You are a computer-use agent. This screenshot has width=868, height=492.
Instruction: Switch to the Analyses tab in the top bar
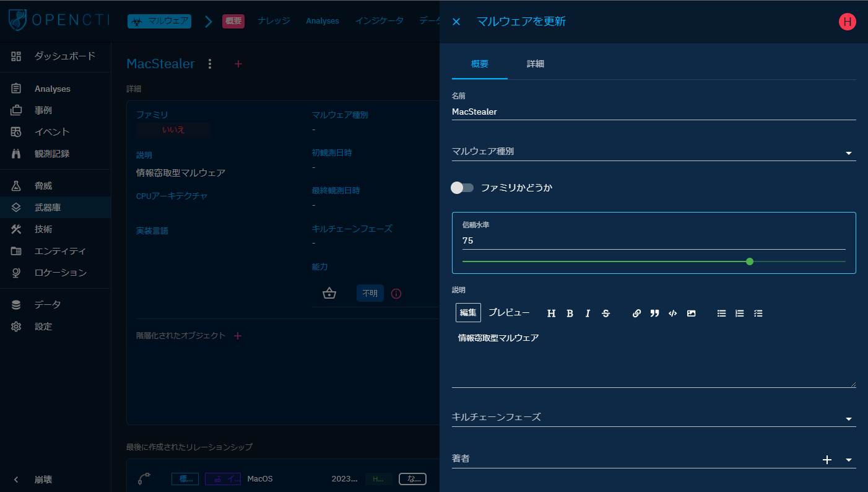[x=323, y=21]
